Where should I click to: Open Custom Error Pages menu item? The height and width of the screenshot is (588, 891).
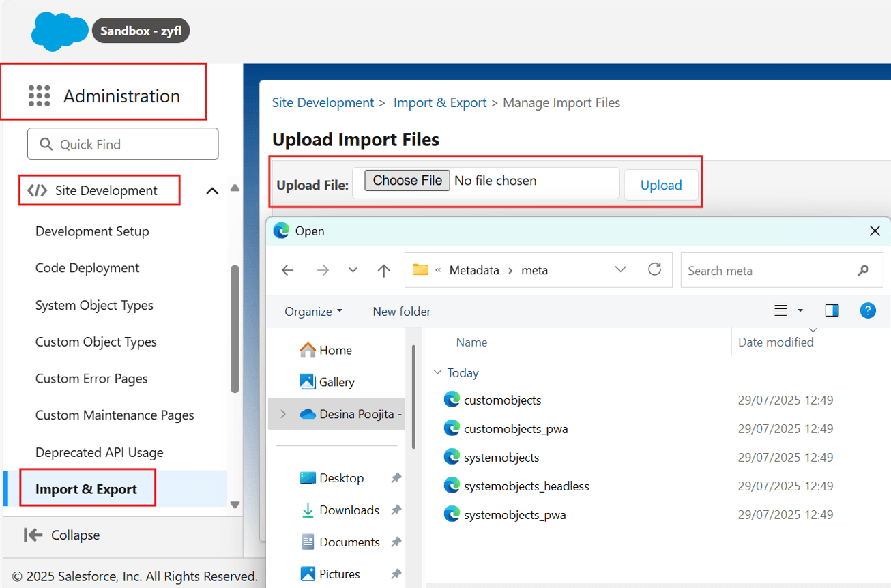(x=91, y=379)
